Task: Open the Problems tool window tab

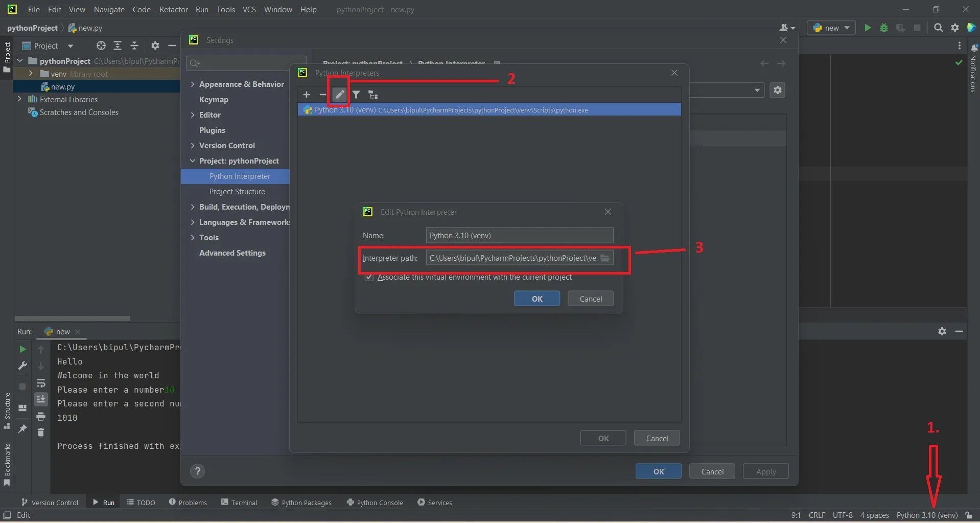Action: pyautogui.click(x=188, y=503)
